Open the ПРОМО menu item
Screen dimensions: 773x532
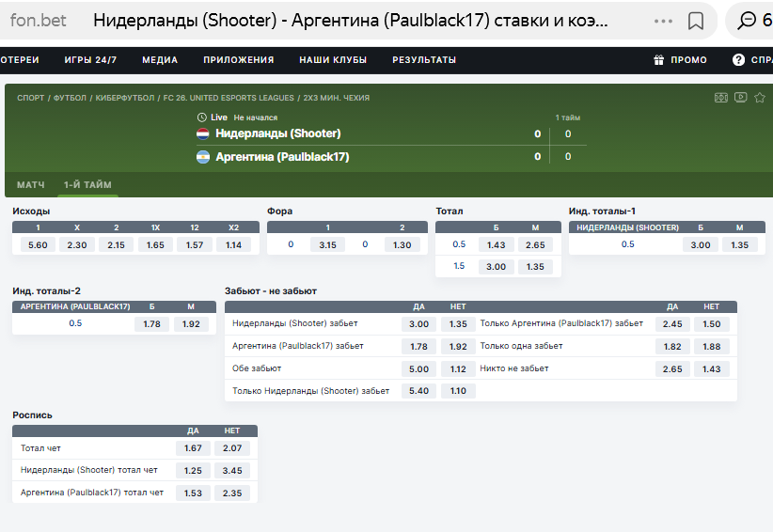point(688,59)
